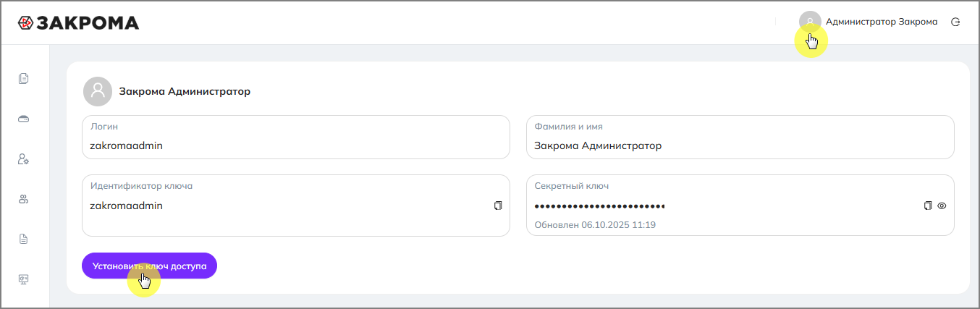
Task: Open the Администратор Закрома account menu
Action: [881, 22]
